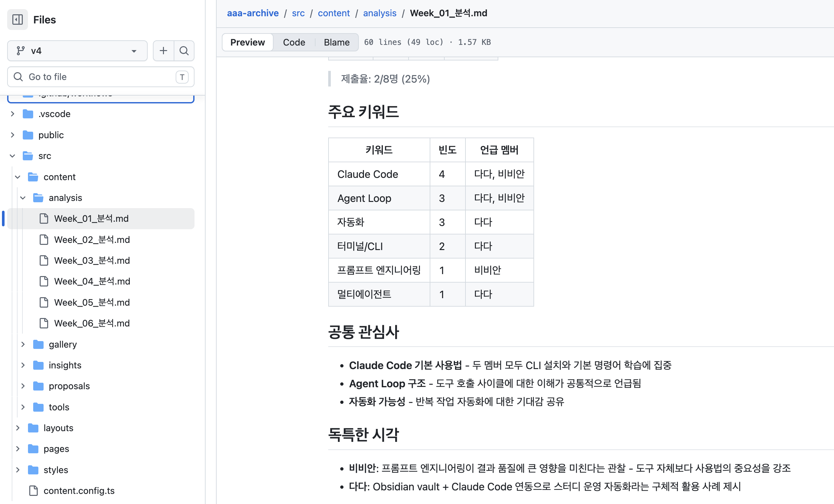The width and height of the screenshot is (834, 504).
Task: Click the analysis open-folder icon
Action: coord(38,198)
